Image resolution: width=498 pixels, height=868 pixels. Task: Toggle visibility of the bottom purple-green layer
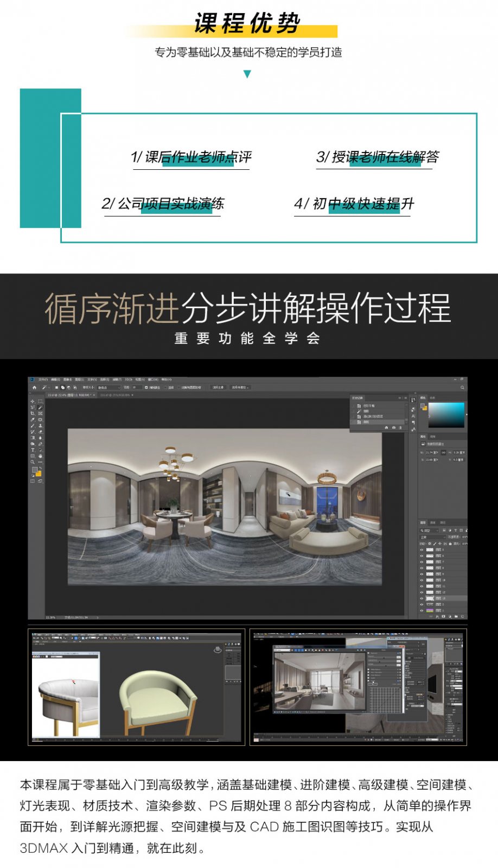point(422,610)
